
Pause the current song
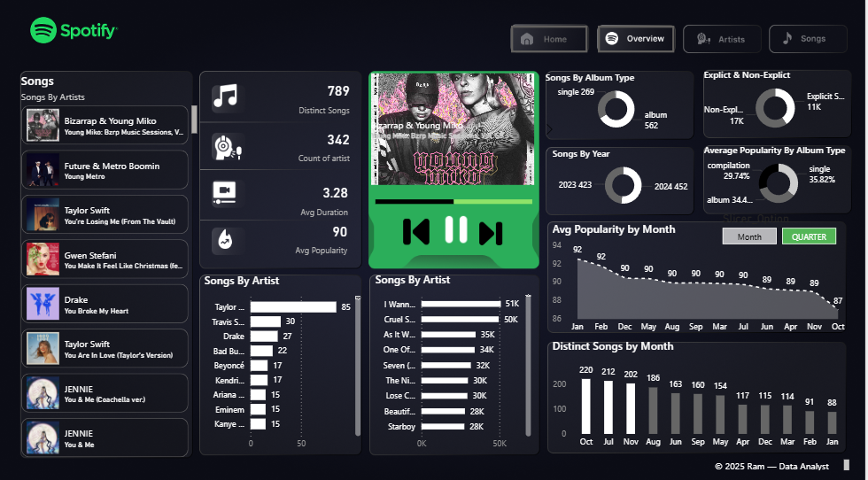455,229
